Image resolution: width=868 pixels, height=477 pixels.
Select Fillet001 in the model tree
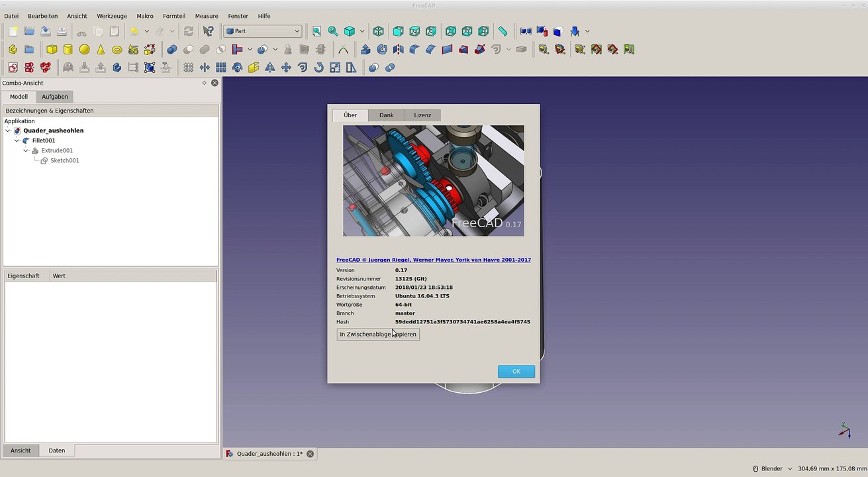(44, 140)
